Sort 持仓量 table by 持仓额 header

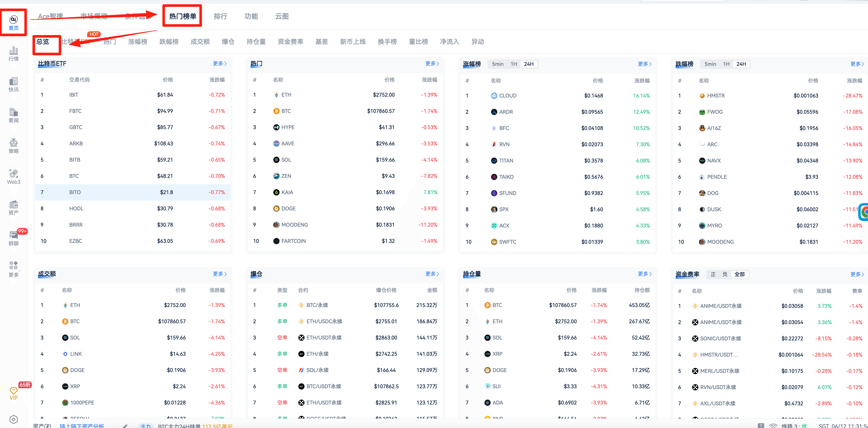[x=642, y=290]
